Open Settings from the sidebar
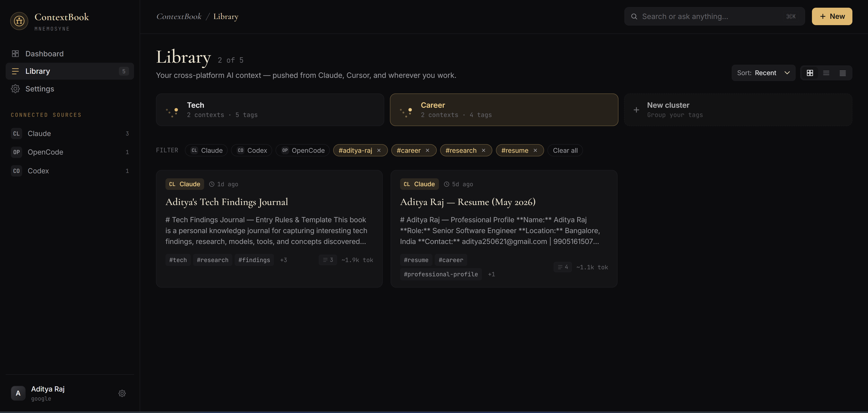 [70, 89]
